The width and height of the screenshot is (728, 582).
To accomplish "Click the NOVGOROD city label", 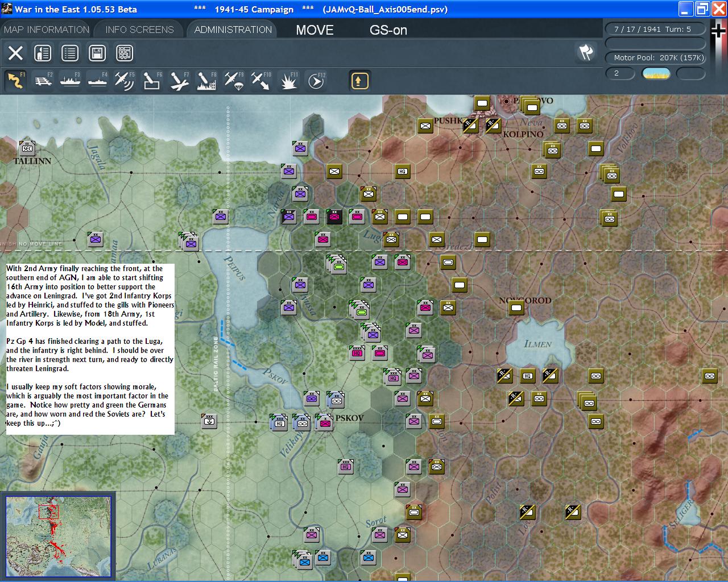I will 525,300.
